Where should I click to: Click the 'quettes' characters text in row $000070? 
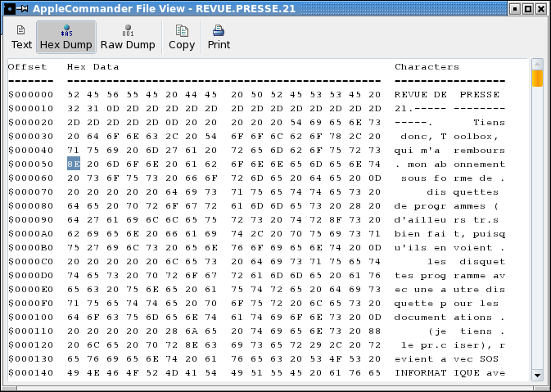pos(476,192)
